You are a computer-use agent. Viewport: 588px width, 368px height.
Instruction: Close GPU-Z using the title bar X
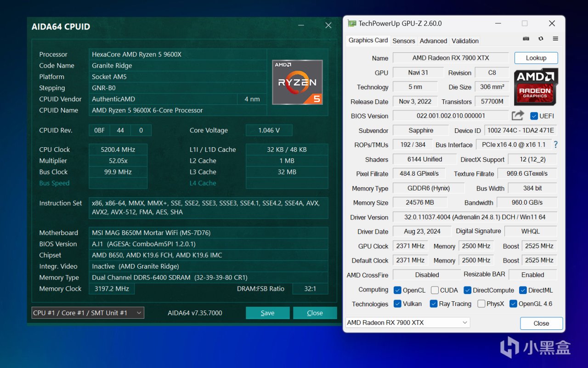click(x=552, y=23)
